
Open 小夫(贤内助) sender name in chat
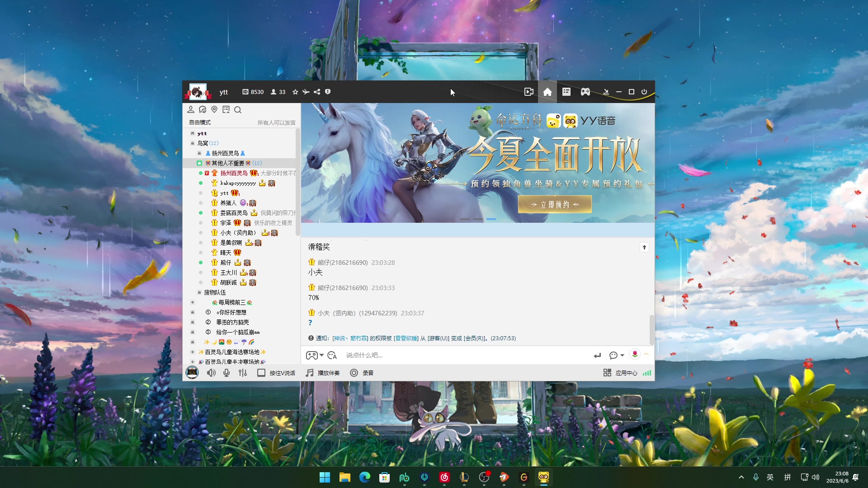click(357, 313)
